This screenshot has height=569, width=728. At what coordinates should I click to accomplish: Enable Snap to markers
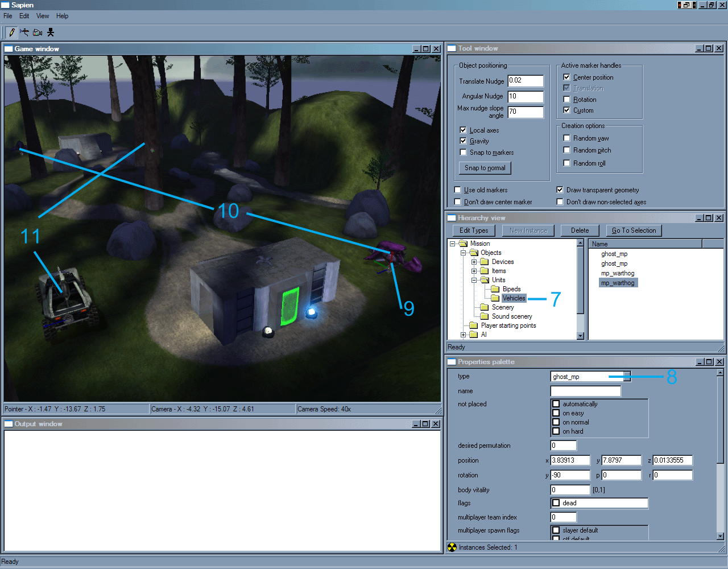(x=463, y=152)
